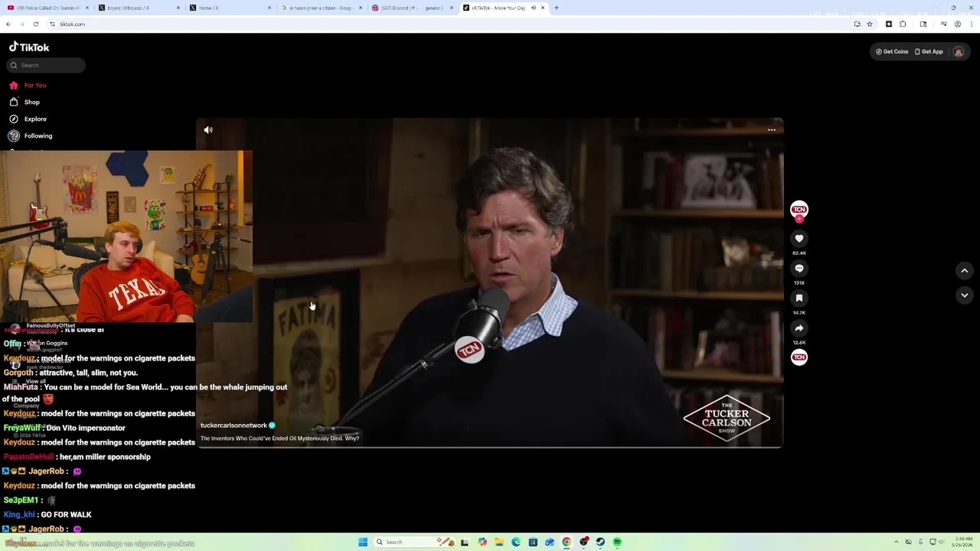980x551 pixels.
Task: Open the video three-dot options menu
Action: pos(771,130)
